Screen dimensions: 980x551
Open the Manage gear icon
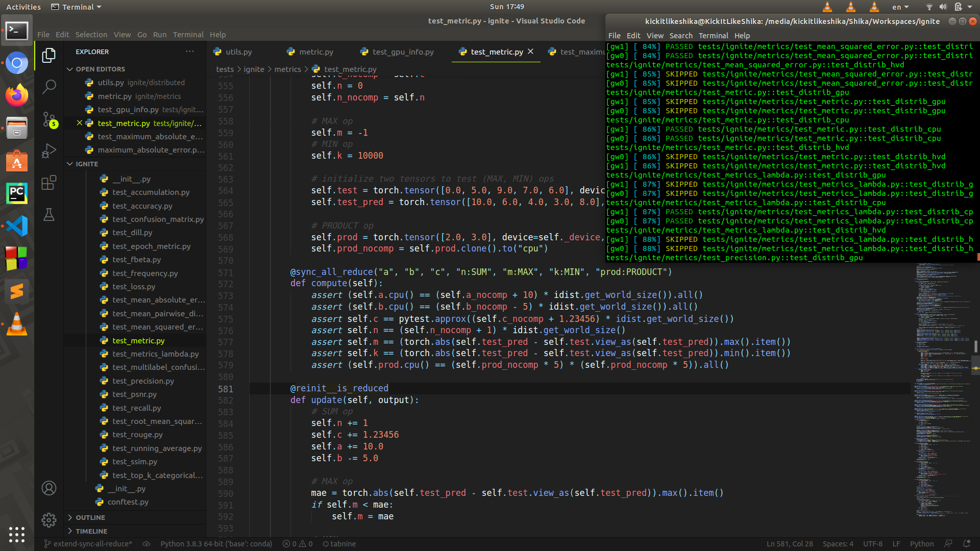[49, 520]
